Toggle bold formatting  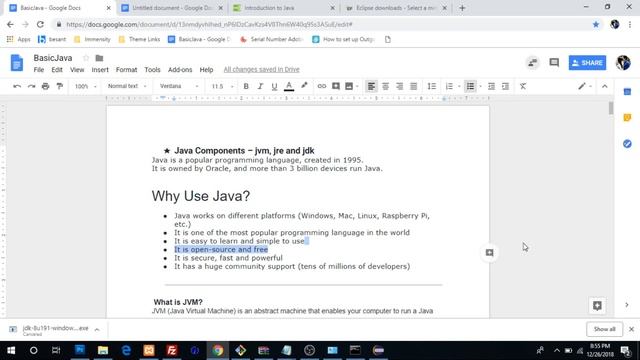tap(246, 86)
